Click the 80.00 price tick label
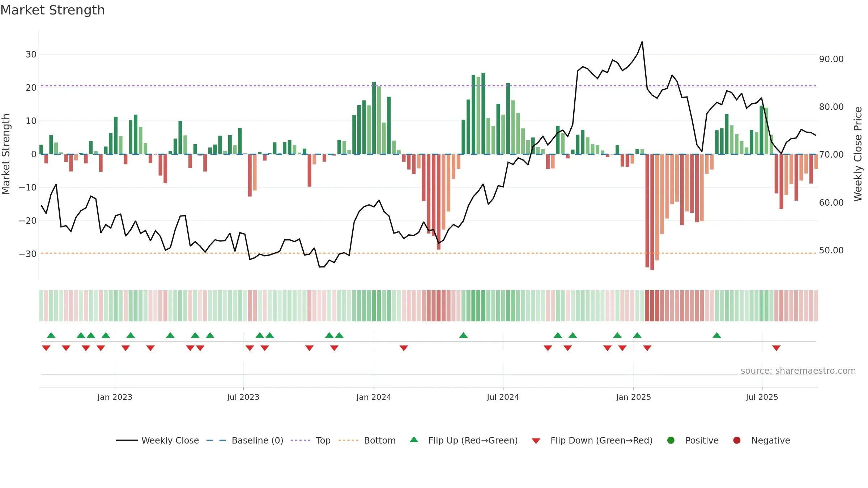Screen dimensions: 868x488 tap(831, 107)
